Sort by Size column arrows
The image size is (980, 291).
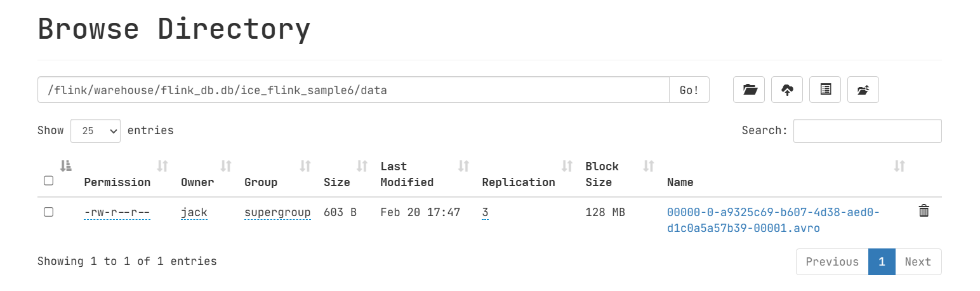[x=362, y=166]
